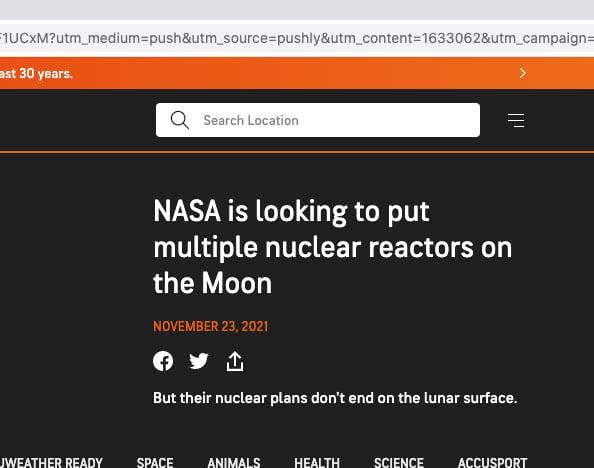The width and height of the screenshot is (594, 468).
Task: Open the AccuSport category
Action: (x=492, y=463)
